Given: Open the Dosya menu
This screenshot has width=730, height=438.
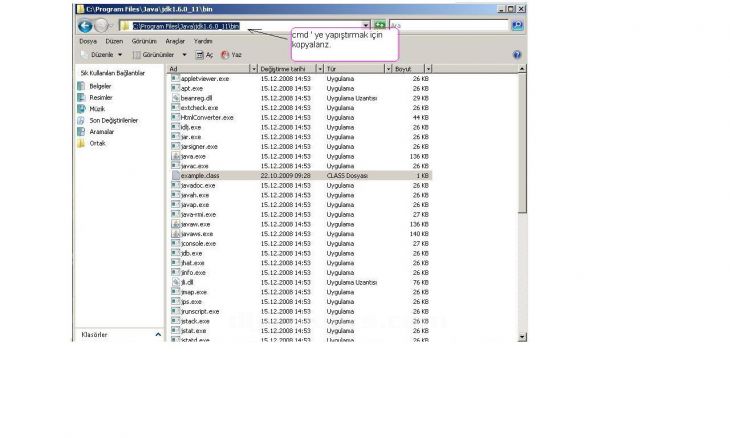Looking at the screenshot, I should tap(88, 41).
